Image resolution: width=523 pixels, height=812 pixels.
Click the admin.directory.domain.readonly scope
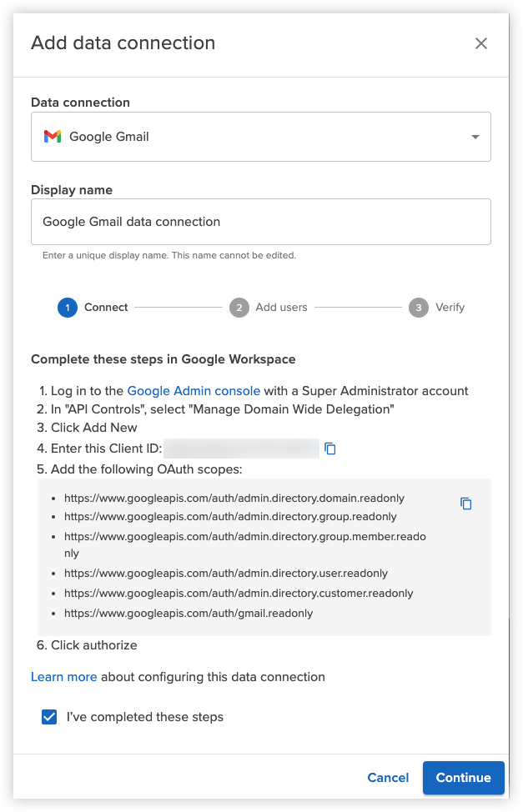(234, 499)
